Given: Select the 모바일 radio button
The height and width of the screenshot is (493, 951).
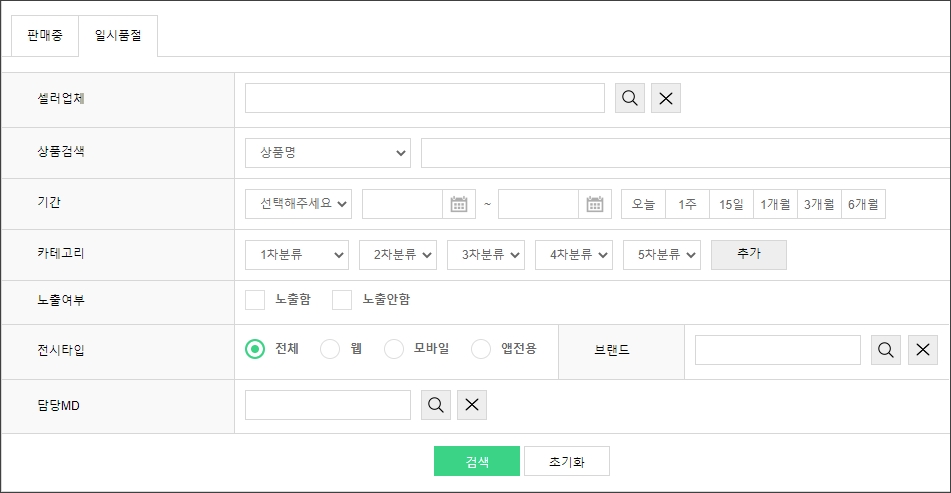Looking at the screenshot, I should 394,349.
